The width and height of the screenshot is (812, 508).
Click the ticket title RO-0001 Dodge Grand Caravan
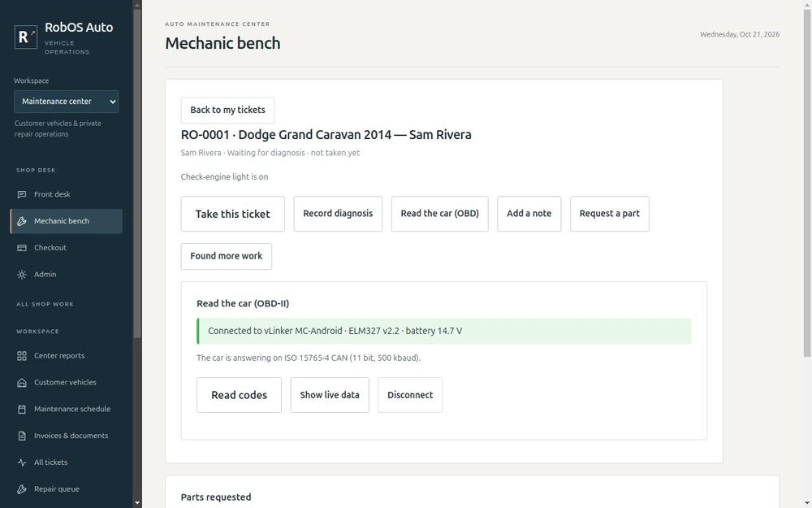pos(326,135)
